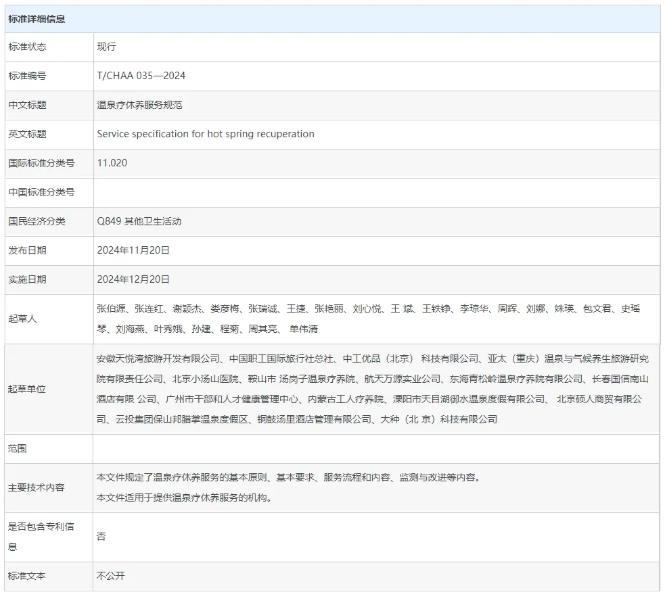Click the 否 patent information value

[102, 537]
